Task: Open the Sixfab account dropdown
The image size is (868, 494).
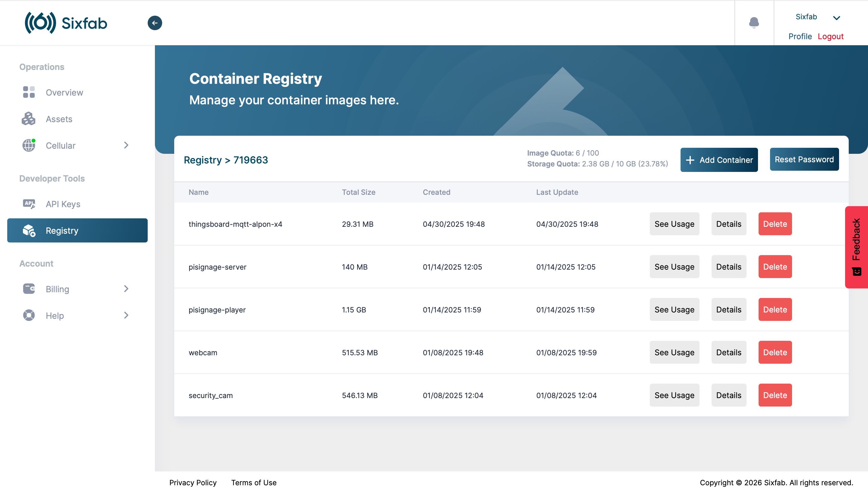Action: tap(836, 17)
